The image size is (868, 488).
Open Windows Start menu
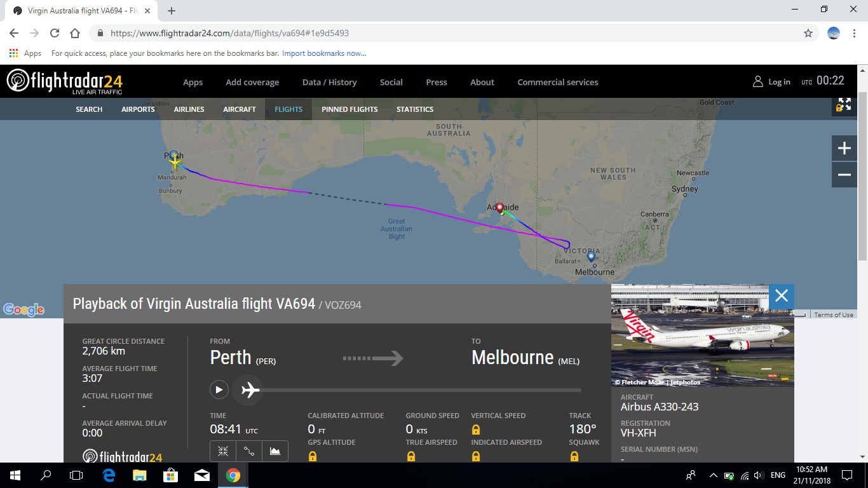point(15,475)
